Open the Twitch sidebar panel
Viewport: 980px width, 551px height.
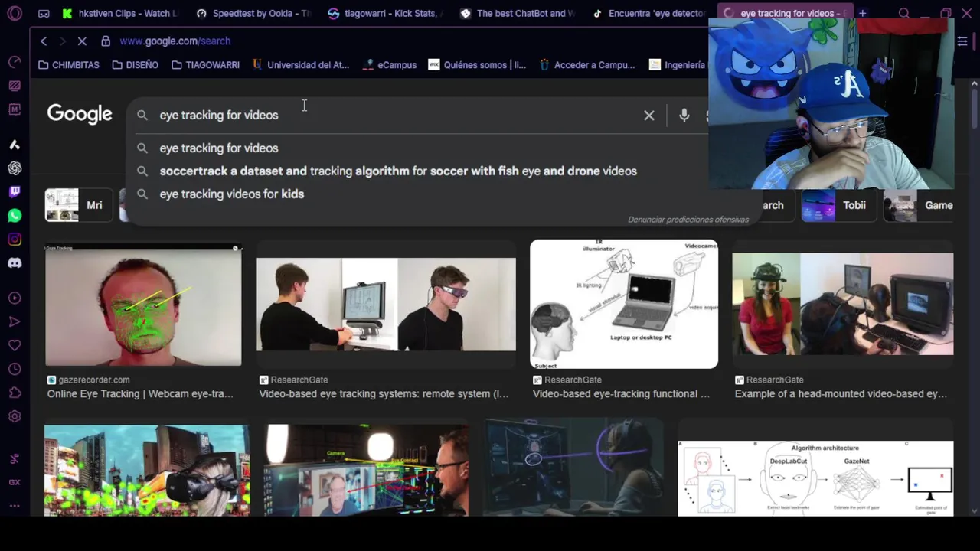(x=15, y=191)
